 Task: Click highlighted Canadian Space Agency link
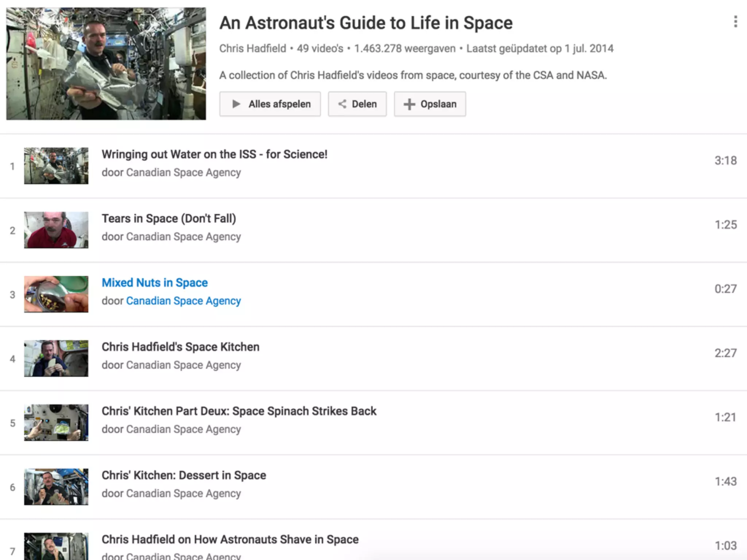click(x=183, y=301)
